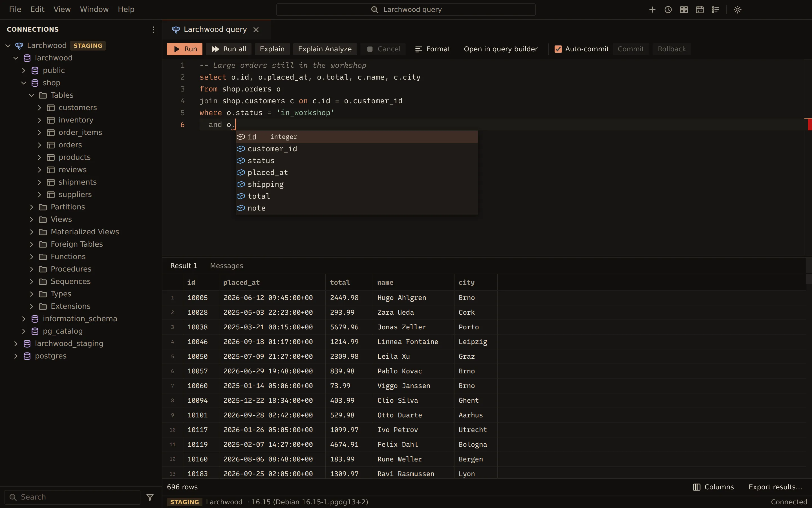Open the Edit menu
The image size is (812, 508).
coord(37,9)
